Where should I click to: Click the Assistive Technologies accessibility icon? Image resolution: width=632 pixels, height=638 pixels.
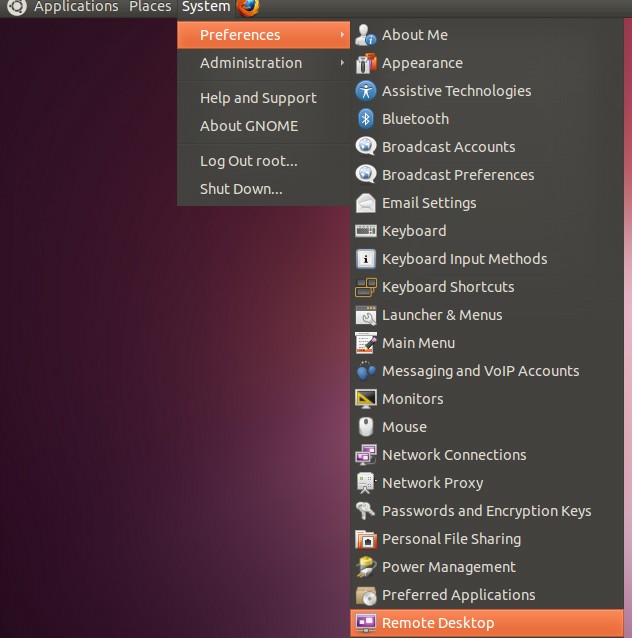[365, 91]
